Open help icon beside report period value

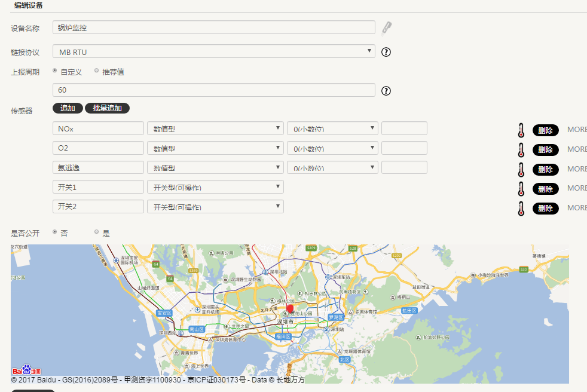pyautogui.click(x=386, y=91)
